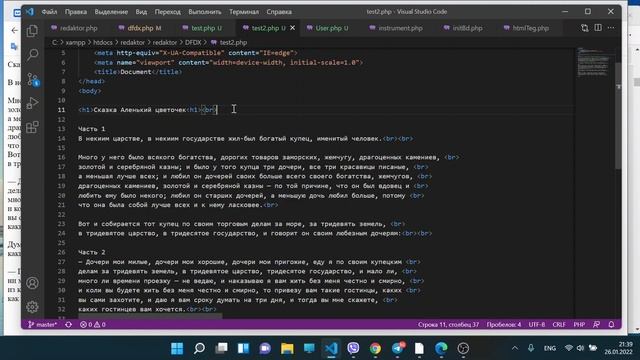
Task: Open the Accounts menu icon
Action: tap(32, 283)
